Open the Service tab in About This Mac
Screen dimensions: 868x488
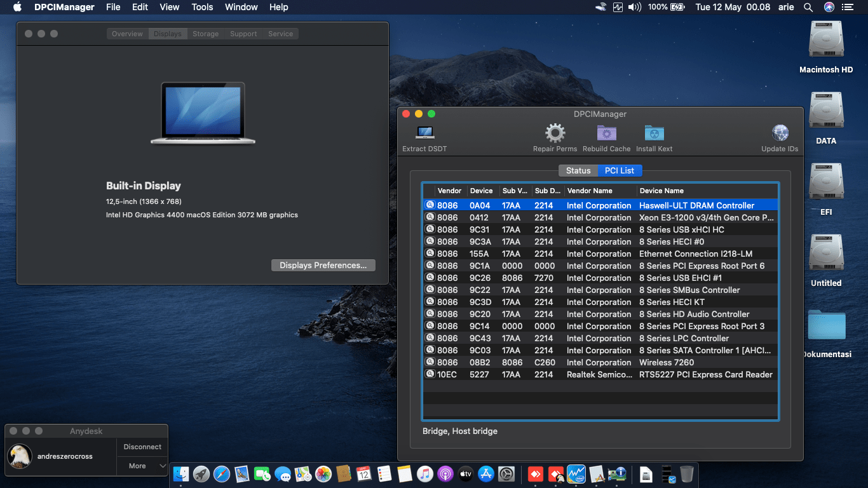click(281, 34)
